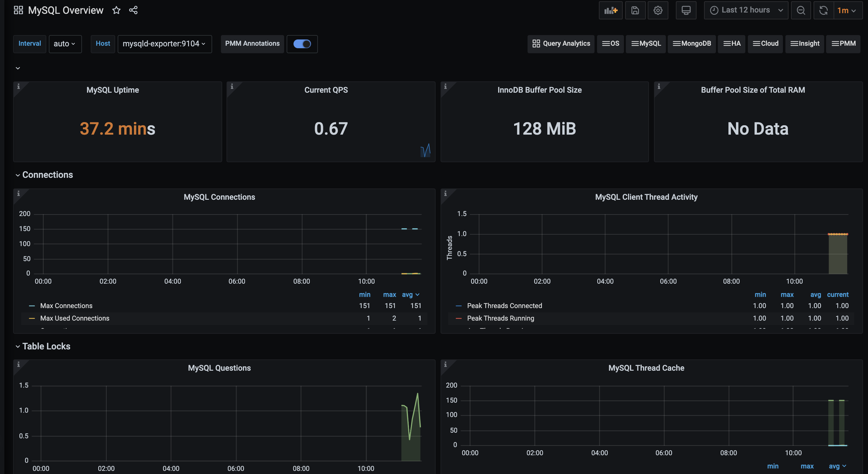
Task: Open info icon on MySQL Connections panel
Action: 18,193
